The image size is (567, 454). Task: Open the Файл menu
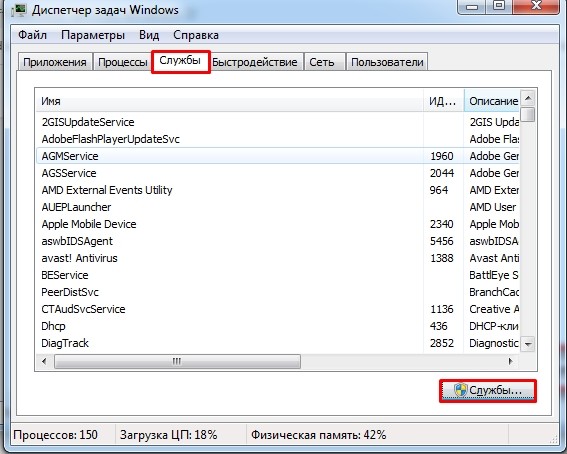33,35
